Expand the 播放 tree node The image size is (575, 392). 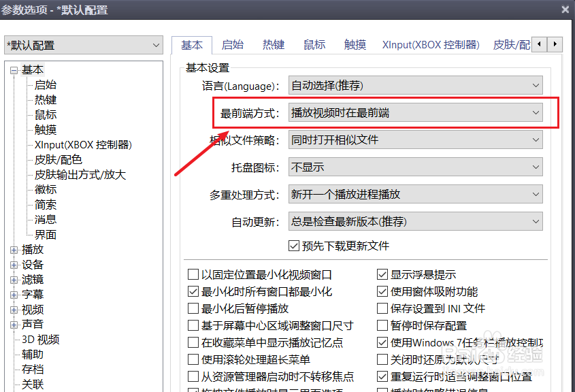point(14,249)
